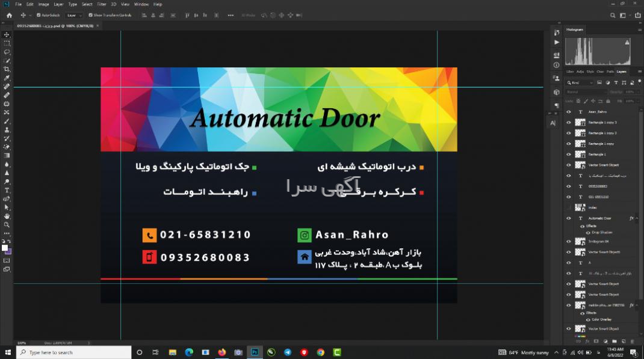Add layer style fx icon at bottom
Screen dimensions: 644x359
click(x=587, y=341)
